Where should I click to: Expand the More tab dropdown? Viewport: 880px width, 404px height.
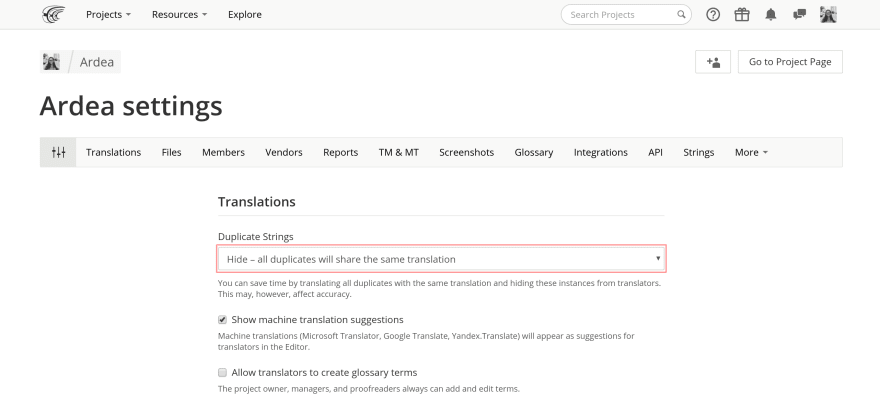751,152
